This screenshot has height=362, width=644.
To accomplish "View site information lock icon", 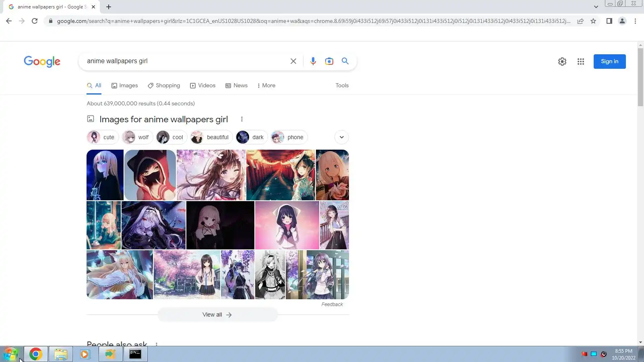I will click(50, 21).
